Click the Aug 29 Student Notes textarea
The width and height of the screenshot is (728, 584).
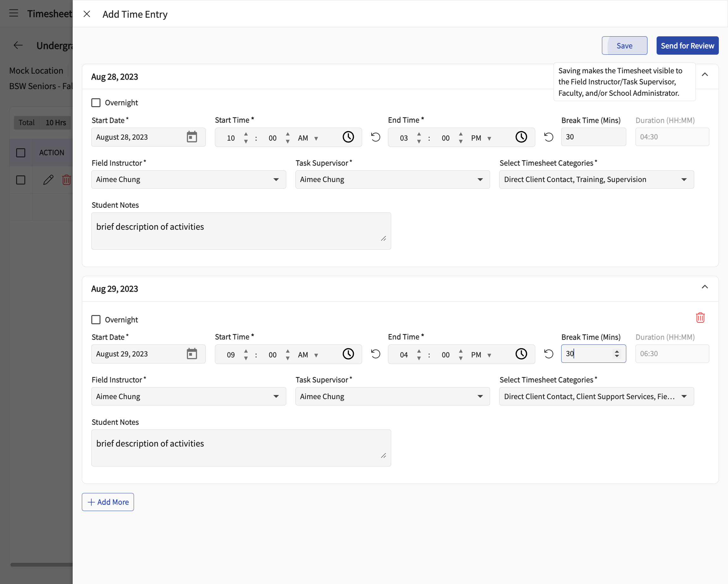click(241, 448)
